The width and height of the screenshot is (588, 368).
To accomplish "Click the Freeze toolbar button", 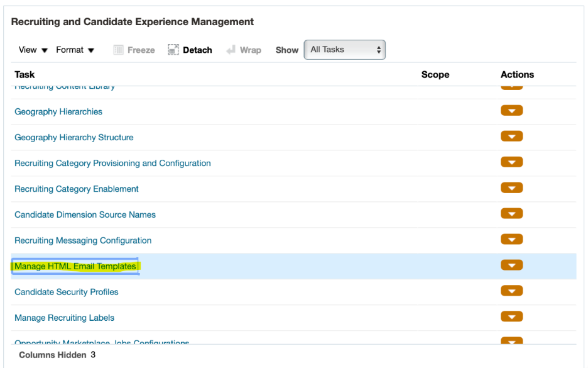I will tap(134, 50).
